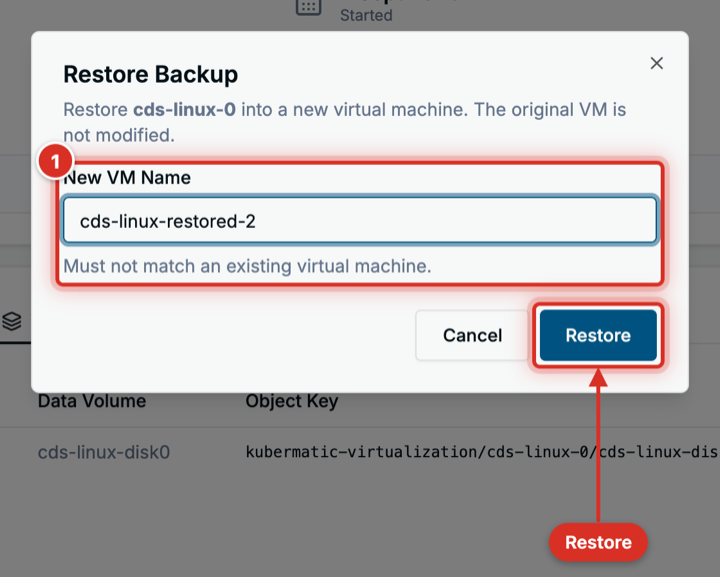Click the Data Volume column header
Viewport: 720px width, 577px height.
tap(92, 401)
